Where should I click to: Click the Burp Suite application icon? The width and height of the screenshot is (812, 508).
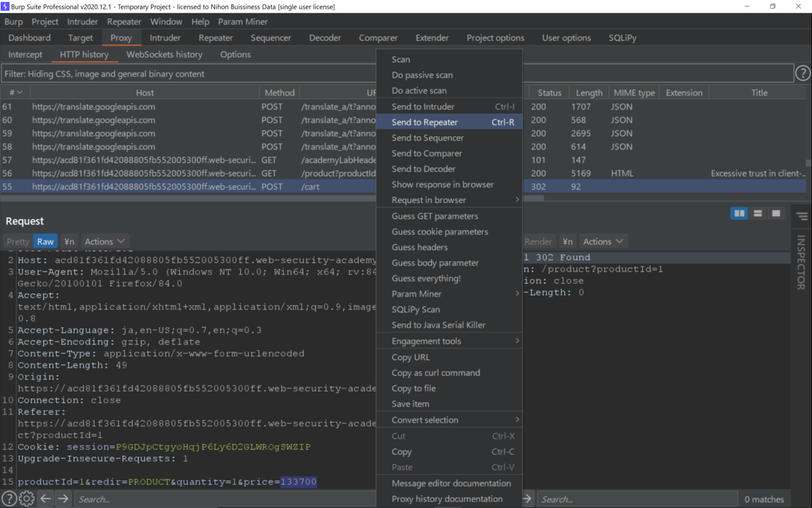coord(6,6)
